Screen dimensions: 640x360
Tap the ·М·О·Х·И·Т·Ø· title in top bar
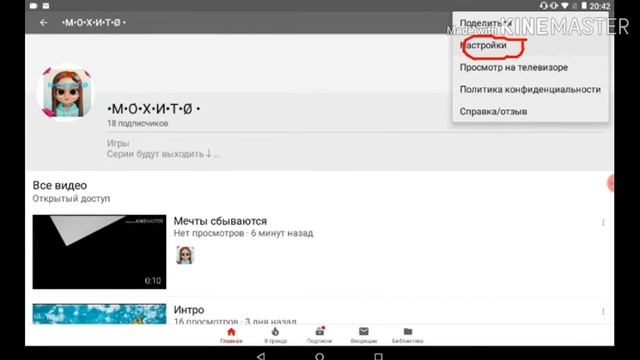94,22
